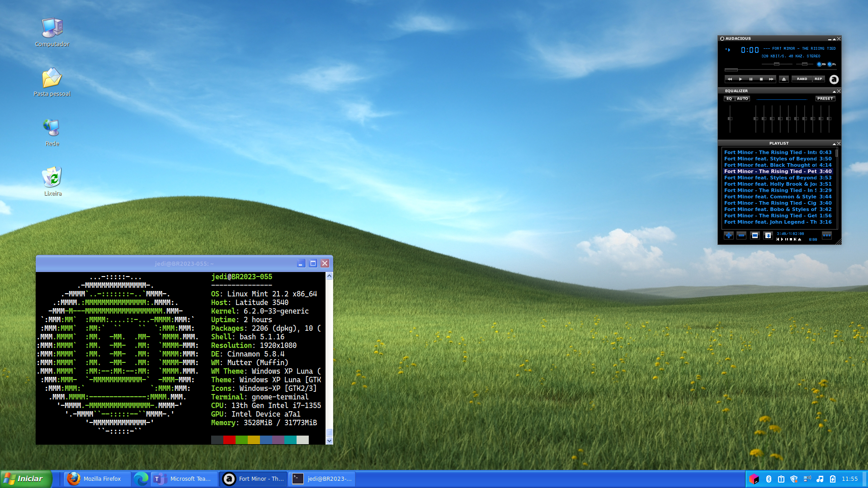Select playlist track 'Get' 1:56

tap(778, 216)
